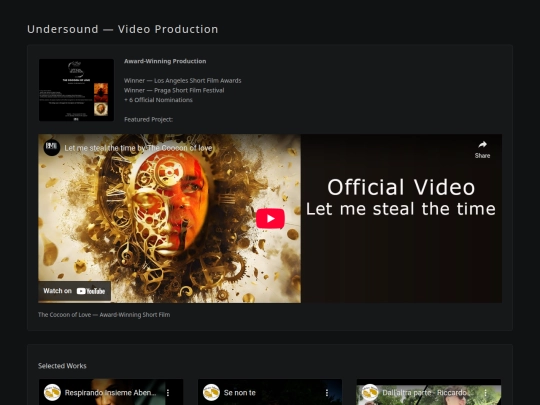Open channel avatar on Dall'altra parte video

370,393
